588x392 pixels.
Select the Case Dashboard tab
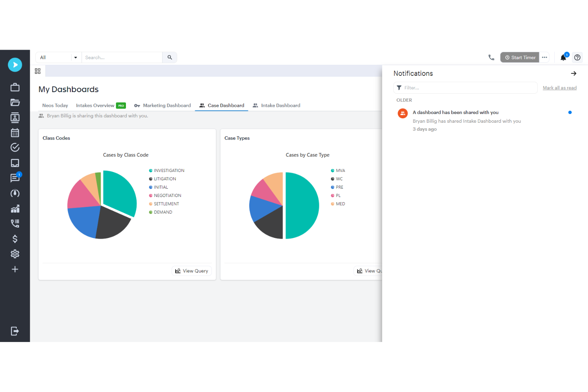(x=222, y=106)
